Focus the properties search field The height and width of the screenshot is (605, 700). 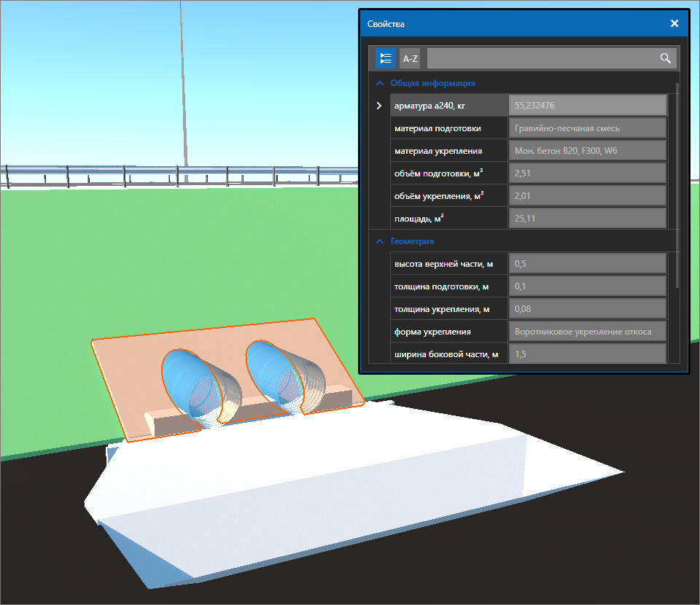pyautogui.click(x=551, y=58)
